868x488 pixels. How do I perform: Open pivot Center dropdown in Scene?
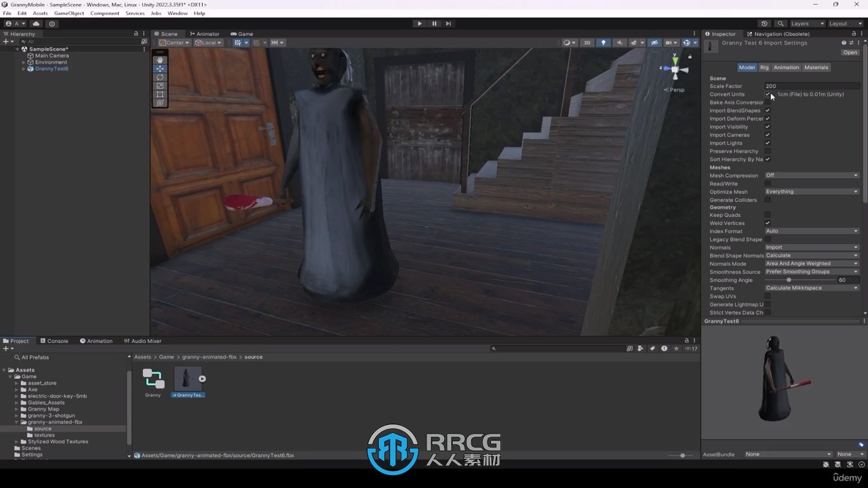[x=174, y=43]
